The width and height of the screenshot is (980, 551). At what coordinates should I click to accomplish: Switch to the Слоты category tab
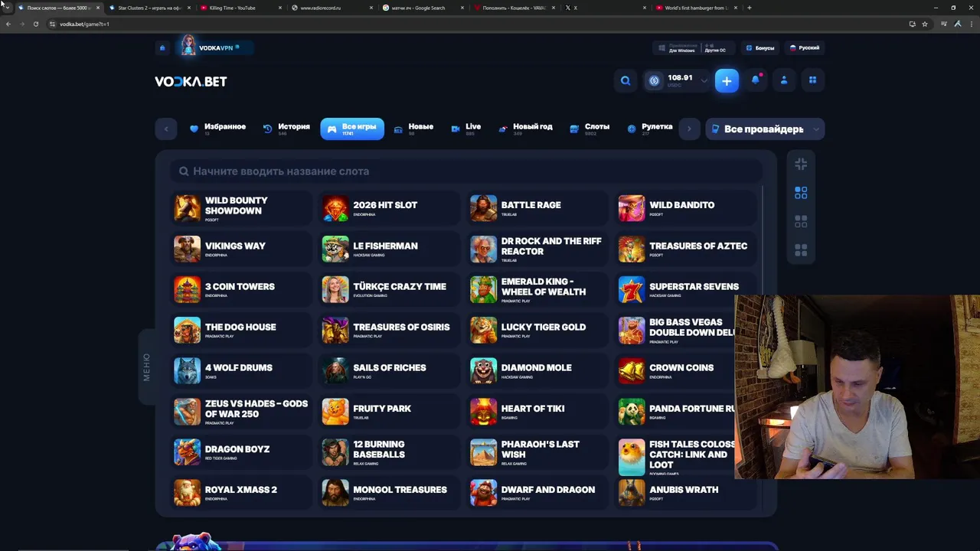590,129
